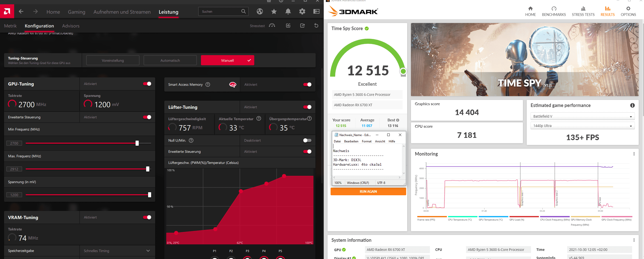The height and width of the screenshot is (259, 644).
Task: Open 3DMark BENCHMARKS section
Action: pyautogui.click(x=554, y=12)
